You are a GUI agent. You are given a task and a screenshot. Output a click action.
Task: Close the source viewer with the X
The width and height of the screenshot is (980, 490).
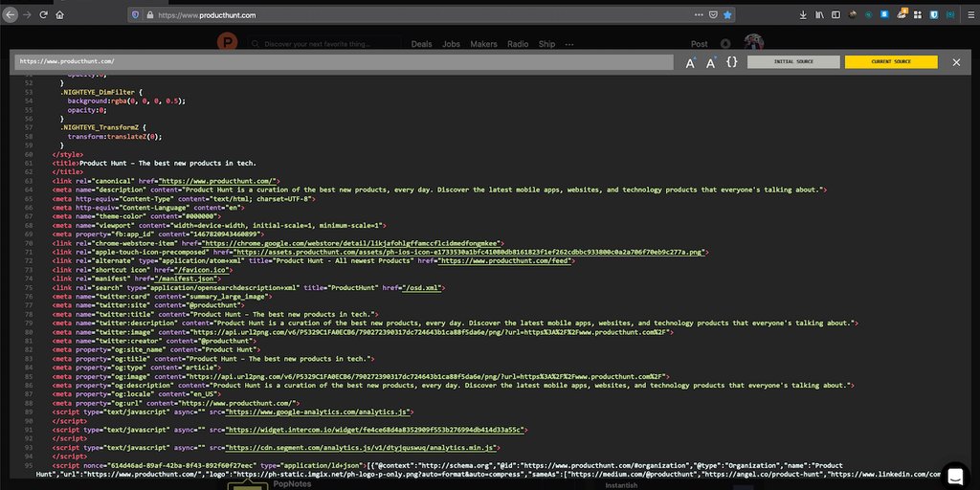point(956,62)
